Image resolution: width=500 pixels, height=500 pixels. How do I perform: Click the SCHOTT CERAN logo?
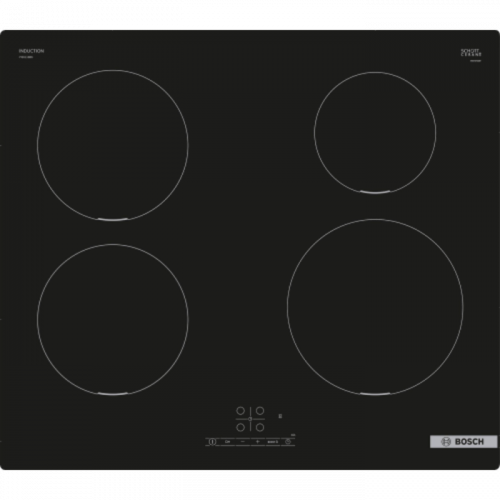pos(471,52)
